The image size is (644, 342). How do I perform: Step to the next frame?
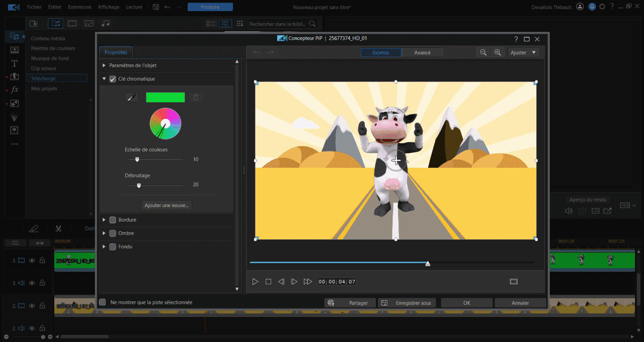(x=294, y=282)
